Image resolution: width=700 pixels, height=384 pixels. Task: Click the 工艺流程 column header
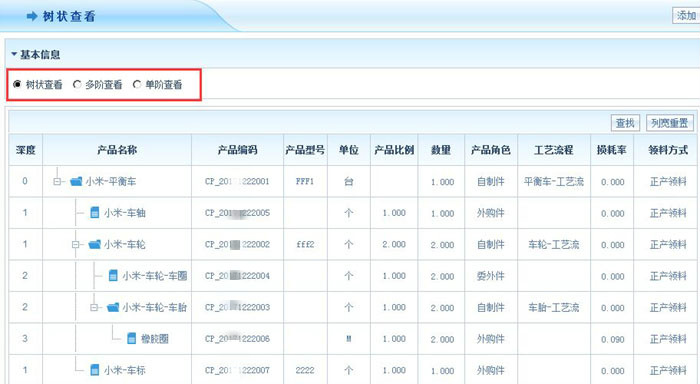coord(554,150)
